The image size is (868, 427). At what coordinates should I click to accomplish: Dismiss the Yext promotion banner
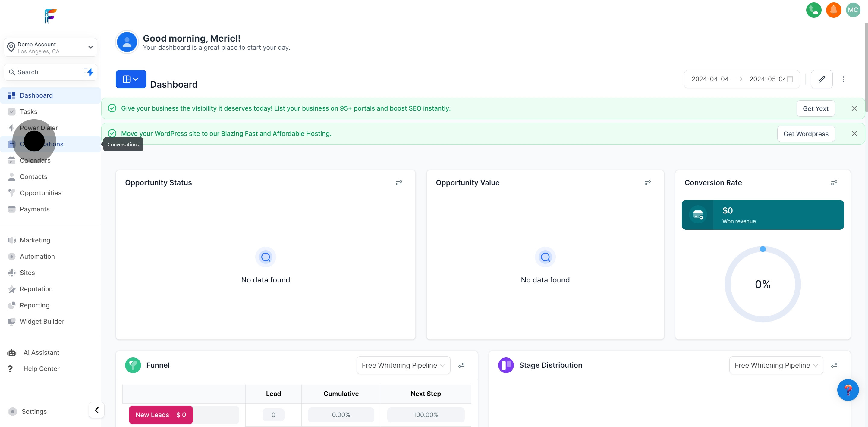tap(854, 108)
